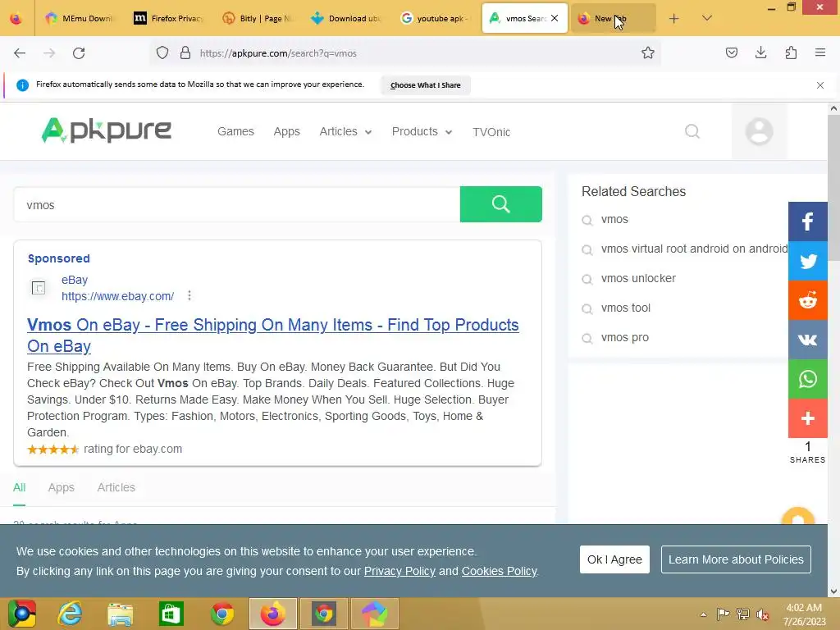Share the page on Reddit
The width and height of the screenshot is (840, 630).
tap(808, 300)
